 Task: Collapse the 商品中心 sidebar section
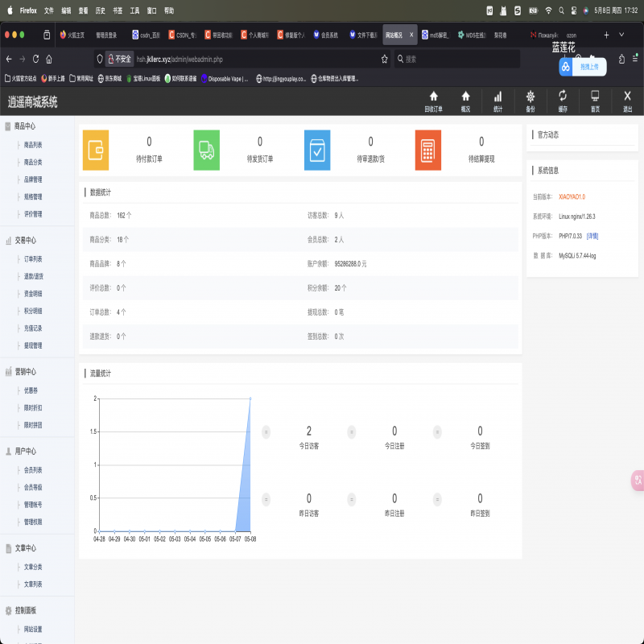(24, 126)
